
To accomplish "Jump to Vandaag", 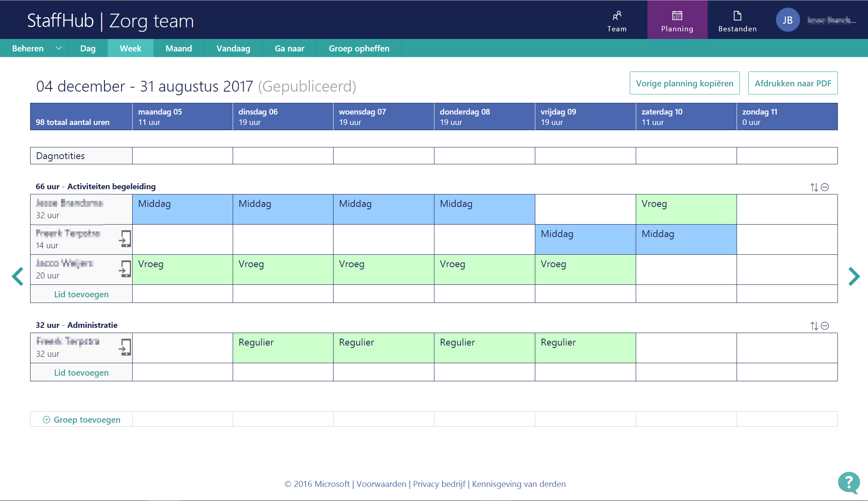I will (x=233, y=48).
